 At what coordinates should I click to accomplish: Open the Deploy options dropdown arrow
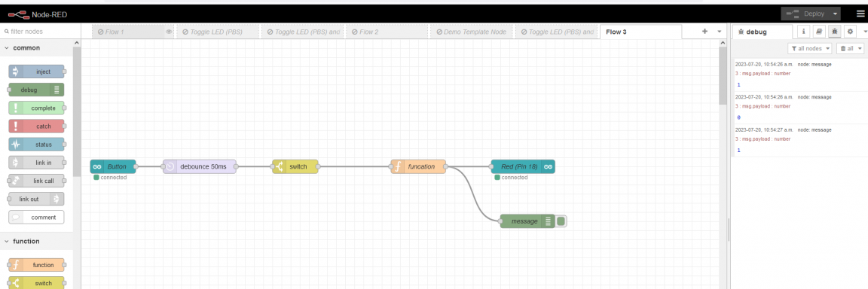(x=834, y=14)
